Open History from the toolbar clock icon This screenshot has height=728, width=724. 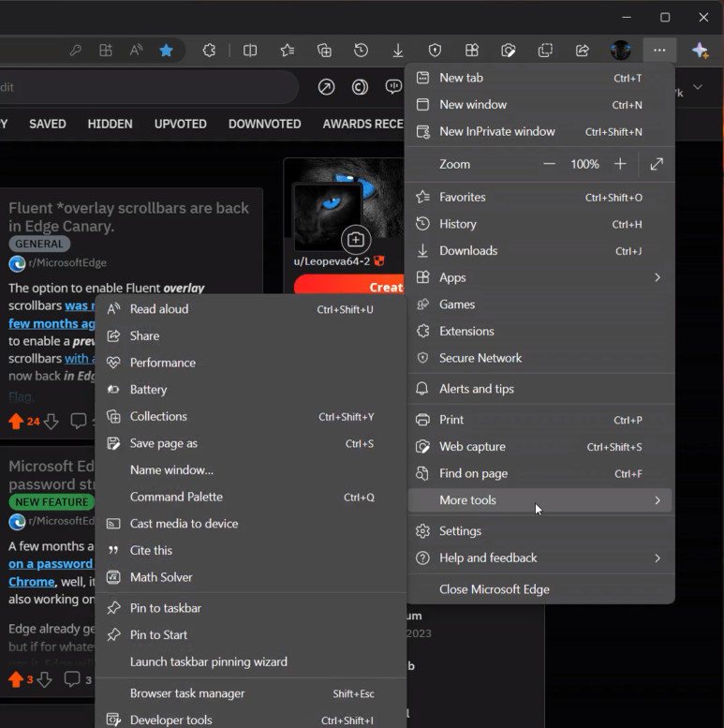(x=361, y=51)
